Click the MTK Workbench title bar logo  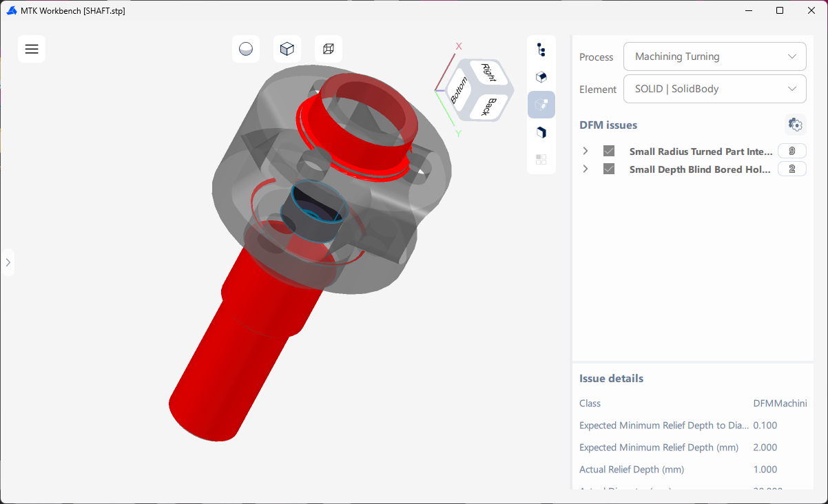click(x=12, y=10)
